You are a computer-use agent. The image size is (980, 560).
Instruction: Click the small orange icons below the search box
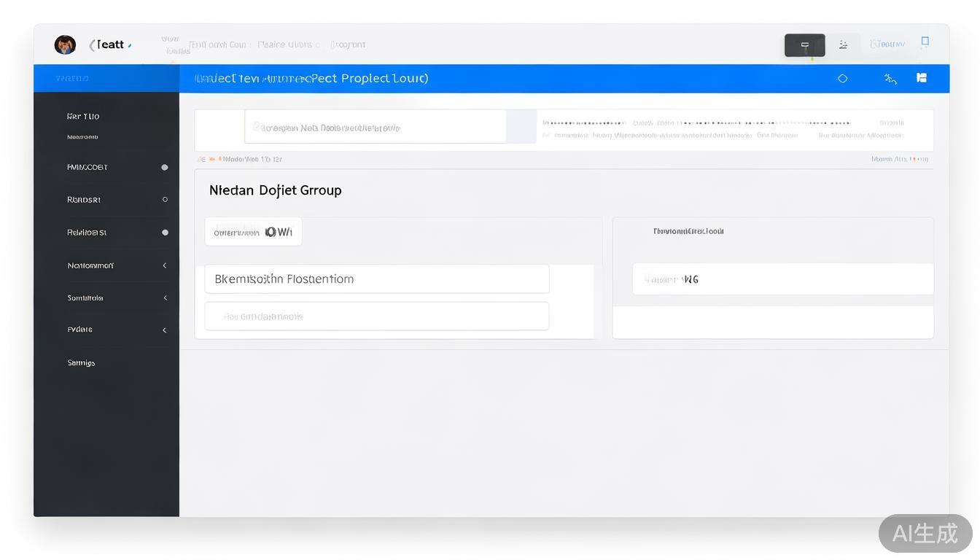point(207,159)
